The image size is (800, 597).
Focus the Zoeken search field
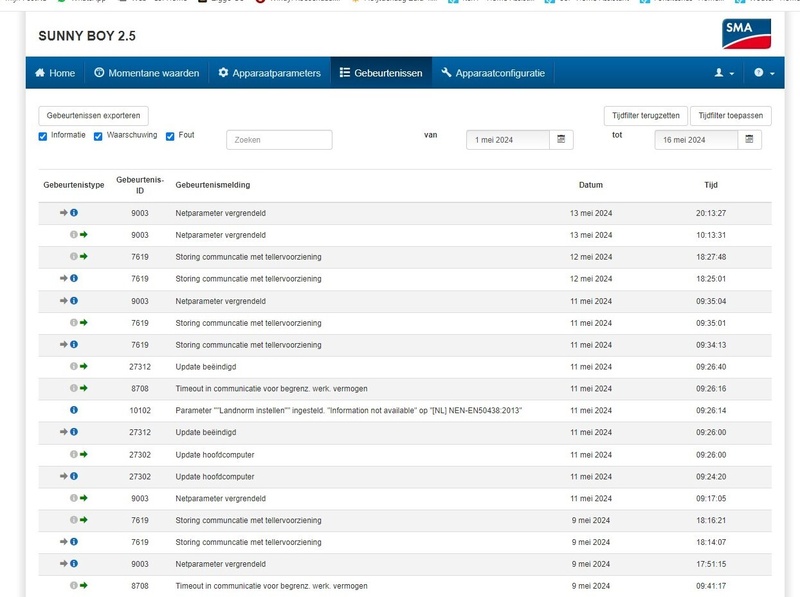(x=279, y=140)
